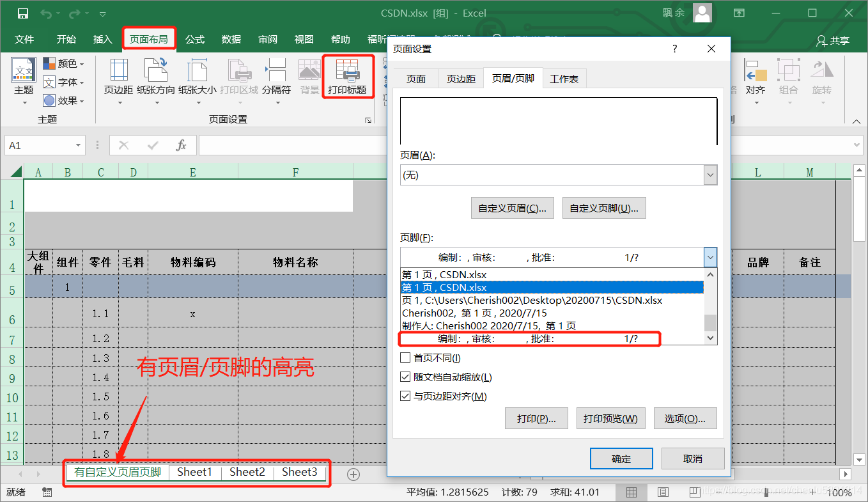Viewport: 868px width, 502px height.
Task: Click the Share (共享) button
Action: pyautogui.click(x=833, y=40)
